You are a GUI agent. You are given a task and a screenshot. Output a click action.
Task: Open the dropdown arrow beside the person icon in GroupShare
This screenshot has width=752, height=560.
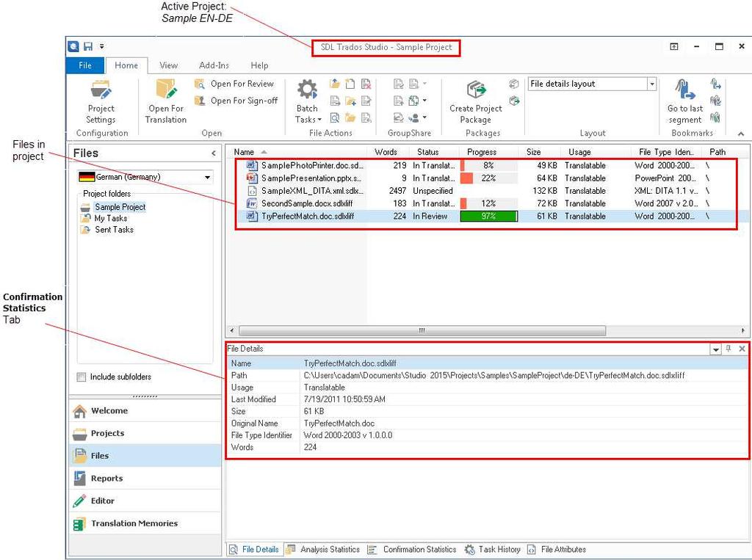point(424,117)
